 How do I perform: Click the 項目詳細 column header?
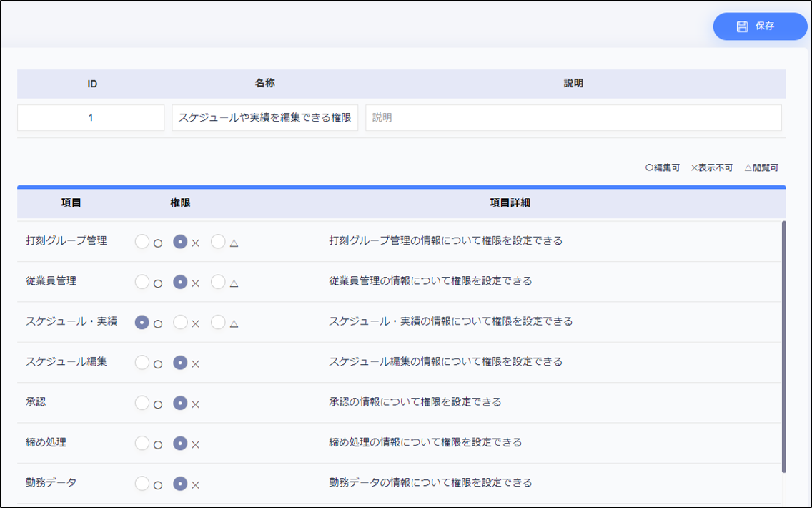[x=510, y=203]
